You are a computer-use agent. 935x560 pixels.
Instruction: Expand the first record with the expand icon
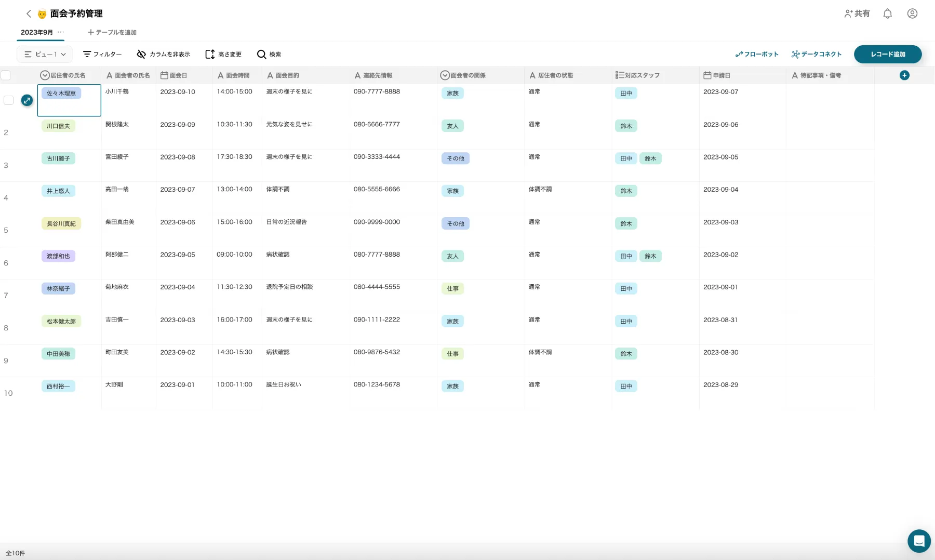coord(27,100)
